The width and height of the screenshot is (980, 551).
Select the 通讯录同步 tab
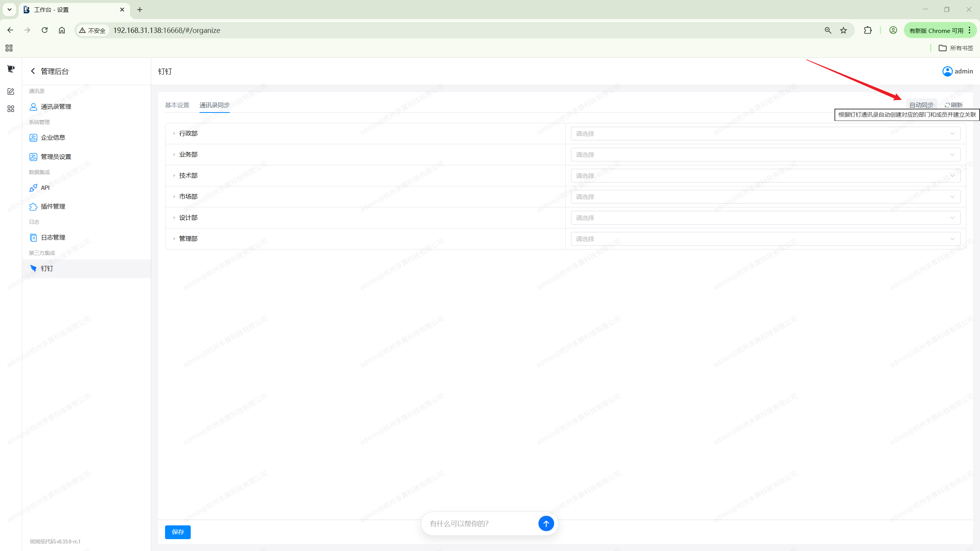214,105
